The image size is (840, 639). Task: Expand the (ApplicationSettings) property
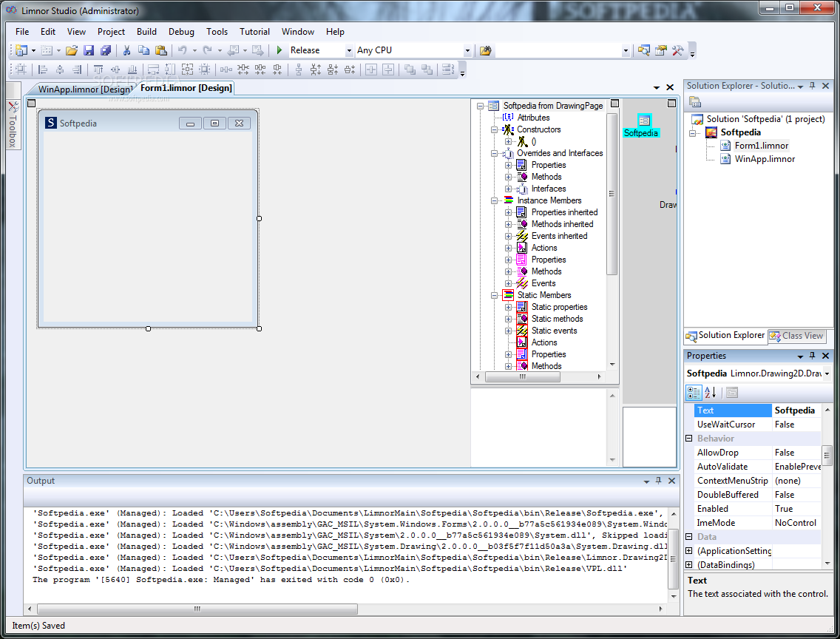point(689,551)
